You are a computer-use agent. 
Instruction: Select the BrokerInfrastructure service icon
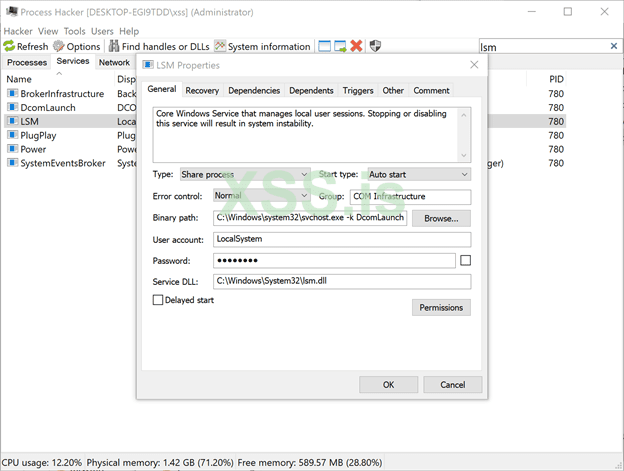point(12,93)
